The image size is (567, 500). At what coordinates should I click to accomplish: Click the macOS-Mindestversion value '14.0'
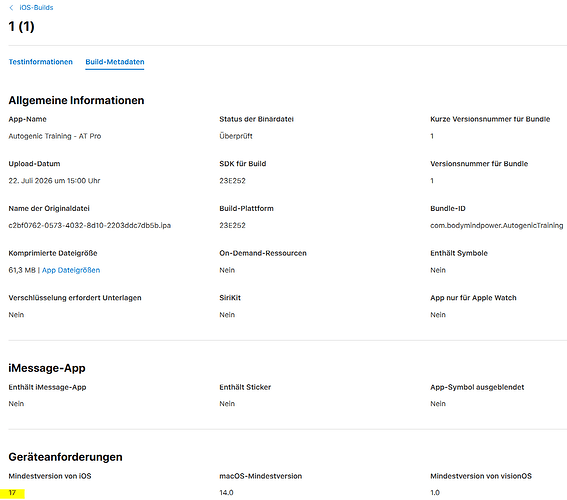point(226,492)
